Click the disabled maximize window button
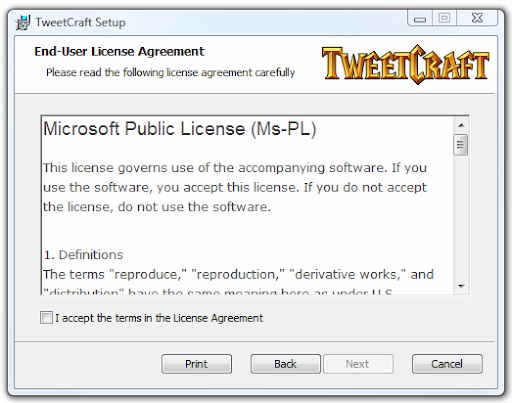 (444, 18)
